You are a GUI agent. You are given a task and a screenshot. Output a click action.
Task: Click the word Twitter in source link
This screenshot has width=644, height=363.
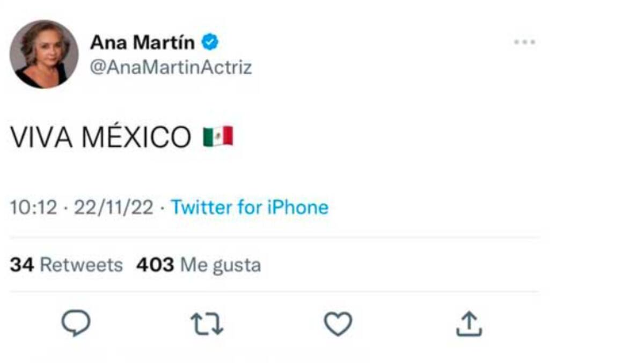[x=201, y=208]
